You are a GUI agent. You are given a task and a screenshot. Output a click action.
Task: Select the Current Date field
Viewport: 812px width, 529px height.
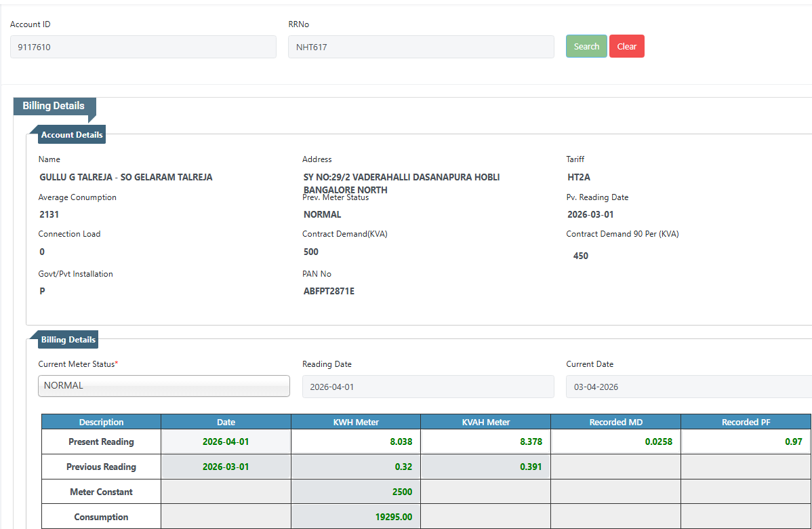tap(688, 387)
